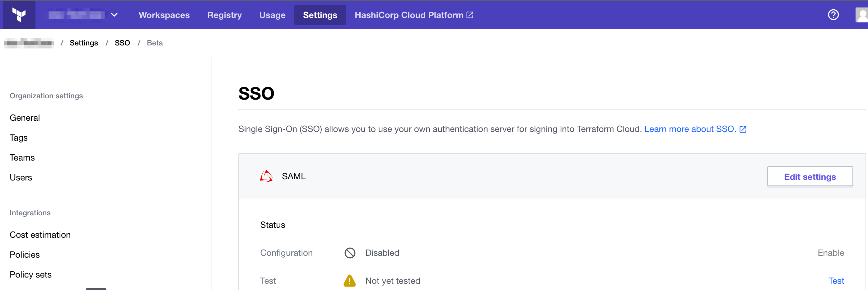The height and width of the screenshot is (290, 868).
Task: Open Learn more about SSO link
Action: pyautogui.click(x=690, y=129)
